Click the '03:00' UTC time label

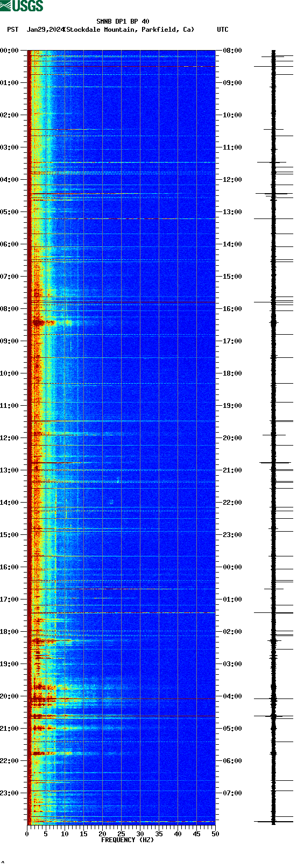[x=232, y=664]
